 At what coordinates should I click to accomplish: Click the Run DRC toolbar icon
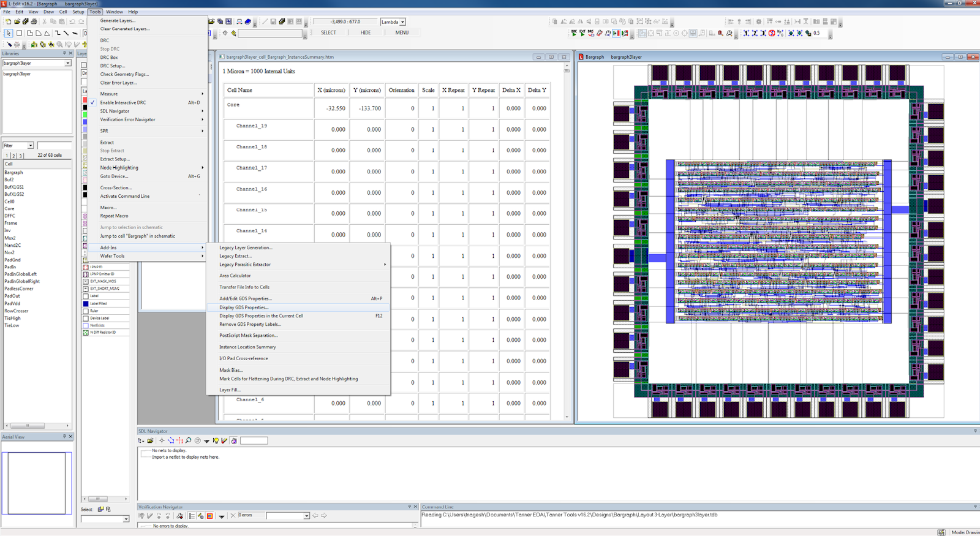click(x=574, y=33)
